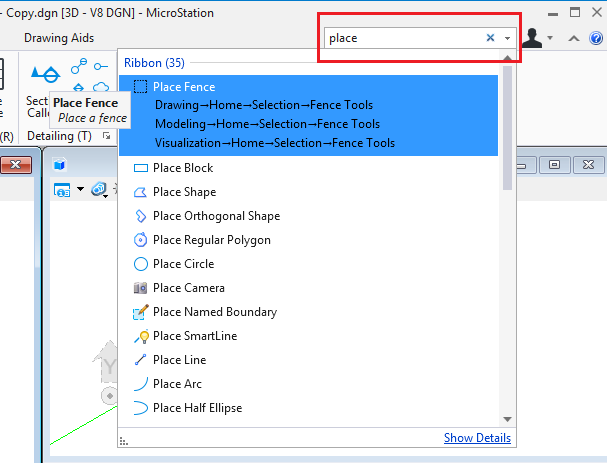Viewport: 607px width, 463px height.
Task: Maximize the view window
Action: pos(554,165)
